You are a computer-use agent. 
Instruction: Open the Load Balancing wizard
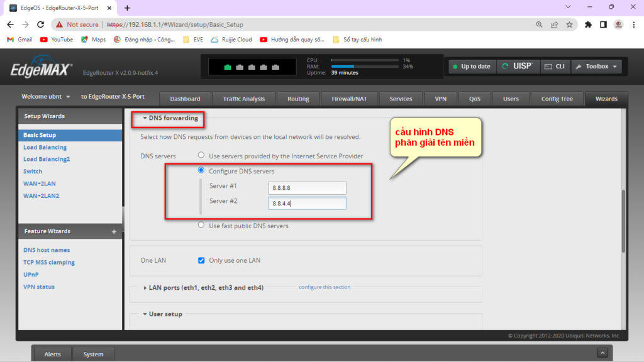45,147
